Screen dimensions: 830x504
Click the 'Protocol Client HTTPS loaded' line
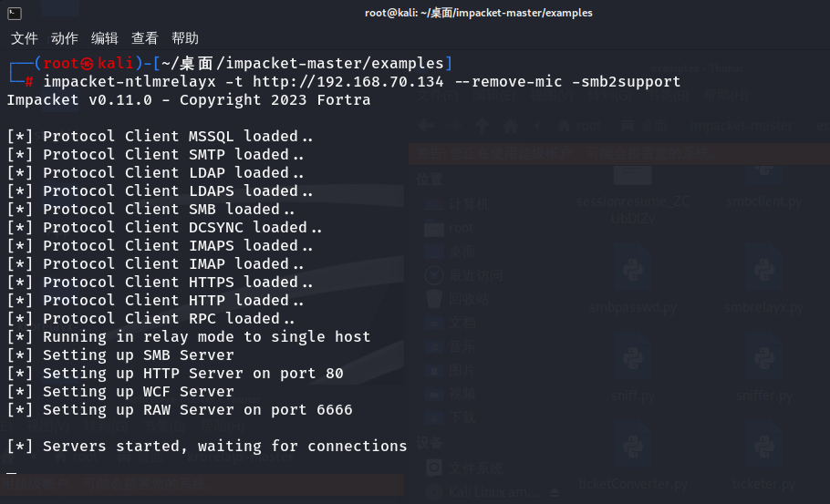point(160,282)
